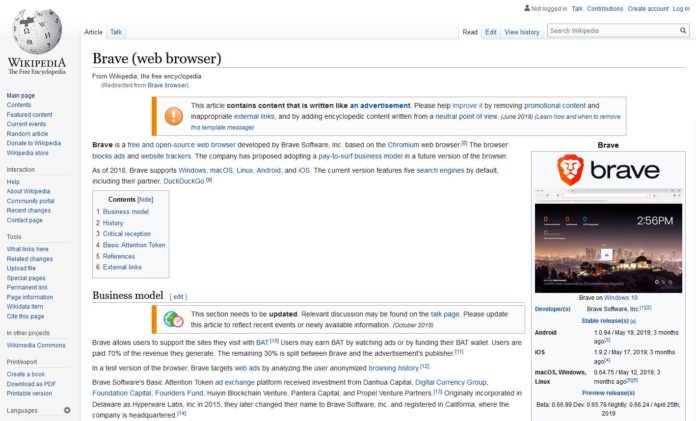Click [edit] beside Business model heading

click(178, 297)
